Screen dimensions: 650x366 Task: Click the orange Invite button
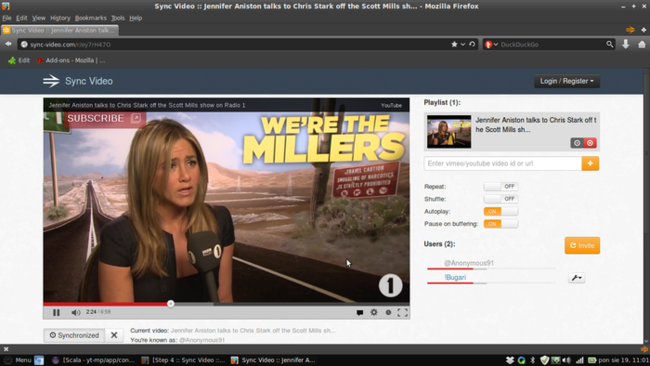pyautogui.click(x=582, y=245)
